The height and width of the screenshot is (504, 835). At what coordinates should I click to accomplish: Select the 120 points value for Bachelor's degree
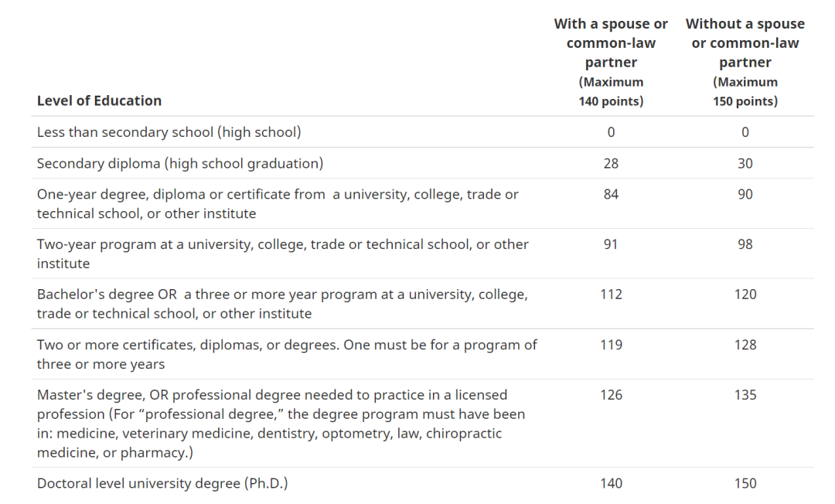click(745, 295)
